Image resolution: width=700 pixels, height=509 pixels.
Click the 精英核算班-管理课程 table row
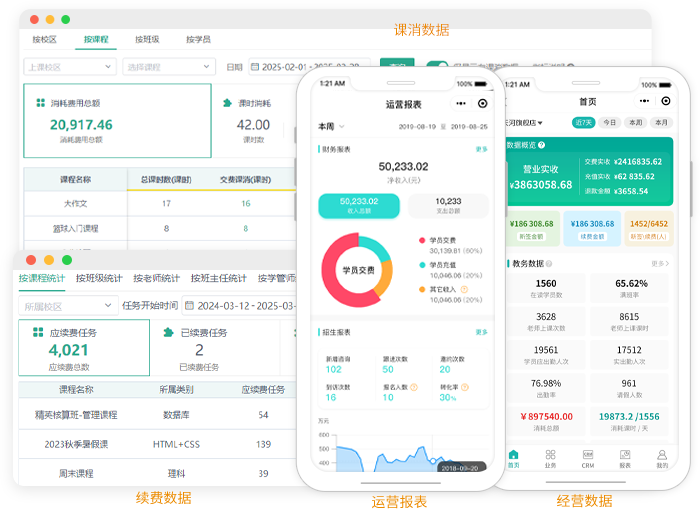click(158, 415)
